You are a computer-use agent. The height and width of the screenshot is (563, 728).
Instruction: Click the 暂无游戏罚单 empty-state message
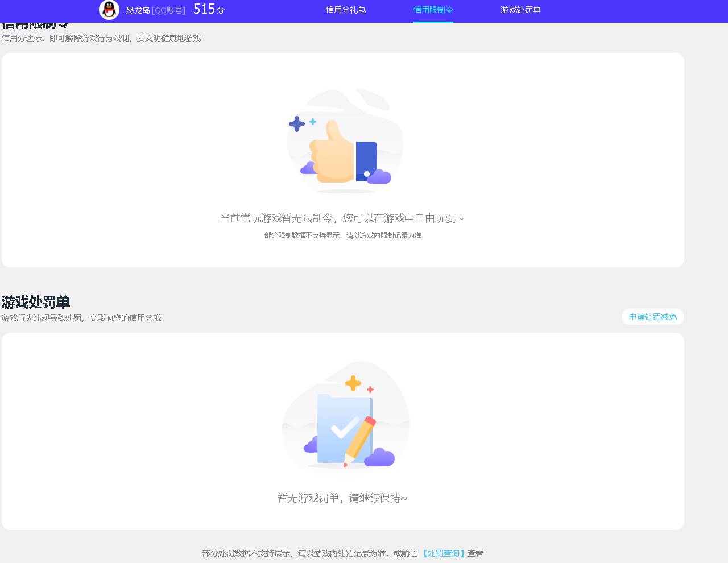coord(341,498)
